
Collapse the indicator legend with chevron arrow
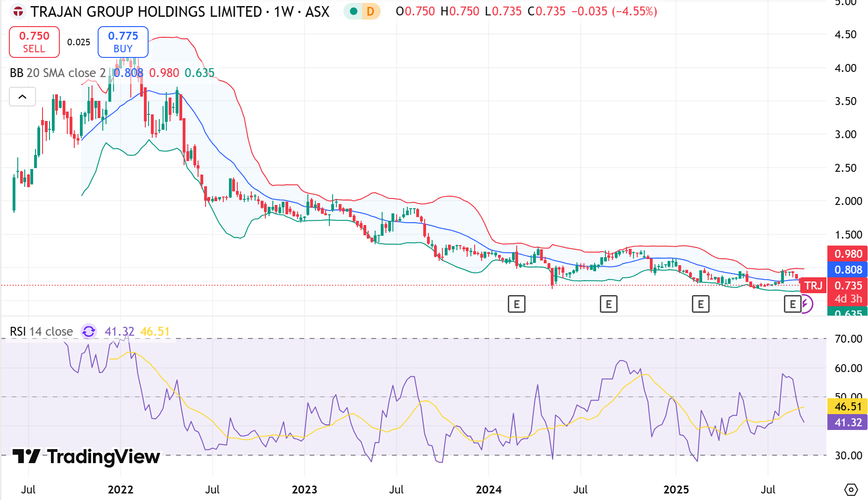pyautogui.click(x=22, y=97)
